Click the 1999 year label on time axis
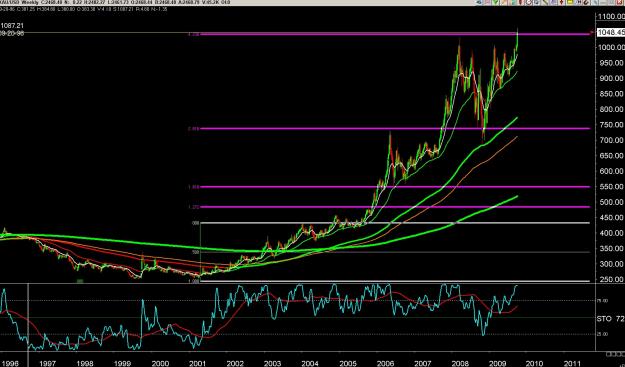 [x=122, y=363]
